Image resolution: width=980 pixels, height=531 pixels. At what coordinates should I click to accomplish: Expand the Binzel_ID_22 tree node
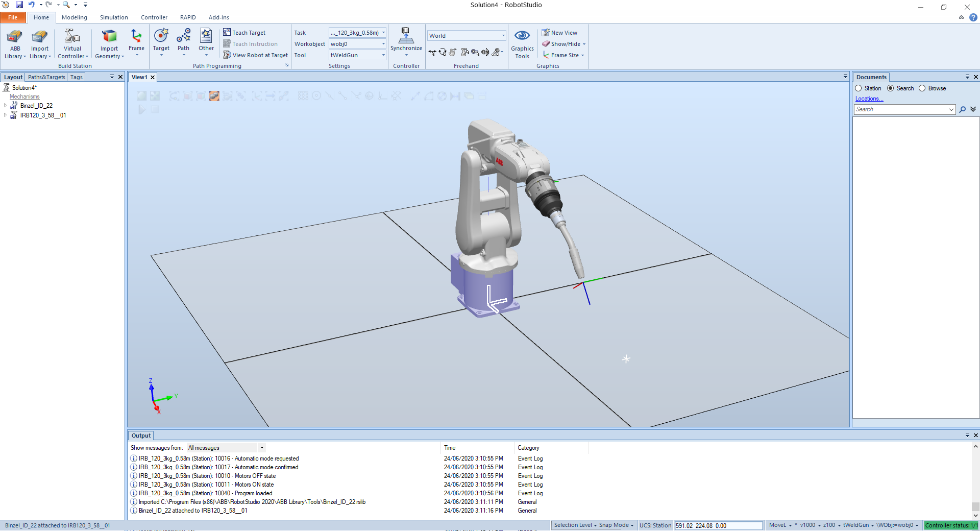[x=6, y=106]
